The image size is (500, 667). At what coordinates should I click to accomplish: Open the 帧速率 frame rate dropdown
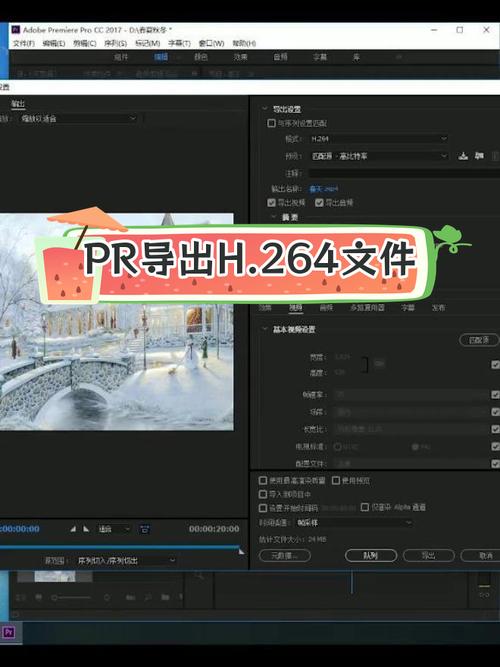coord(411,395)
